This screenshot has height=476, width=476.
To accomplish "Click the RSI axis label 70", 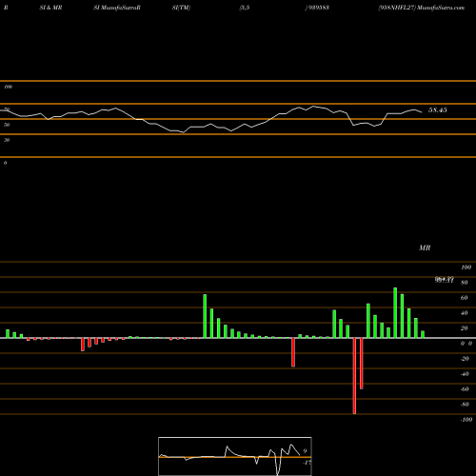I will (7, 109).
